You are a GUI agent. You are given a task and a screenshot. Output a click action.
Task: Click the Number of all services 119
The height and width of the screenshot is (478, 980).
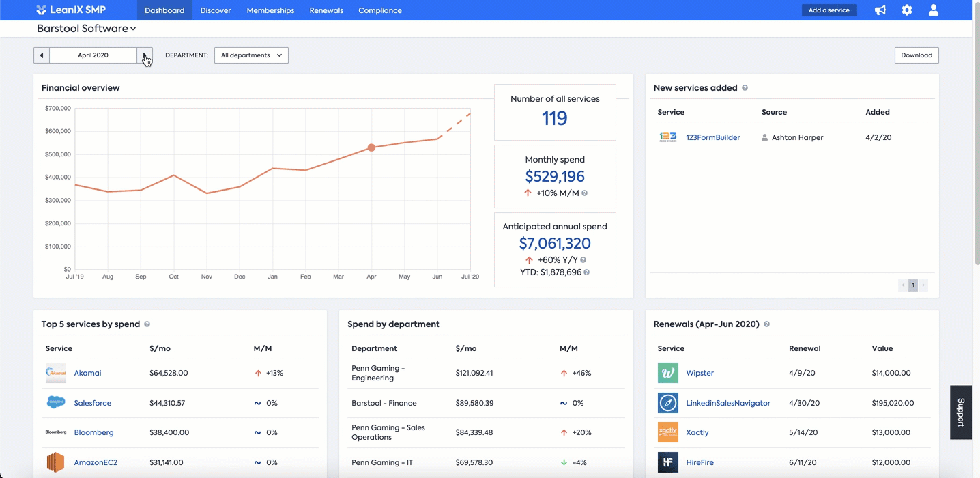[555, 118]
